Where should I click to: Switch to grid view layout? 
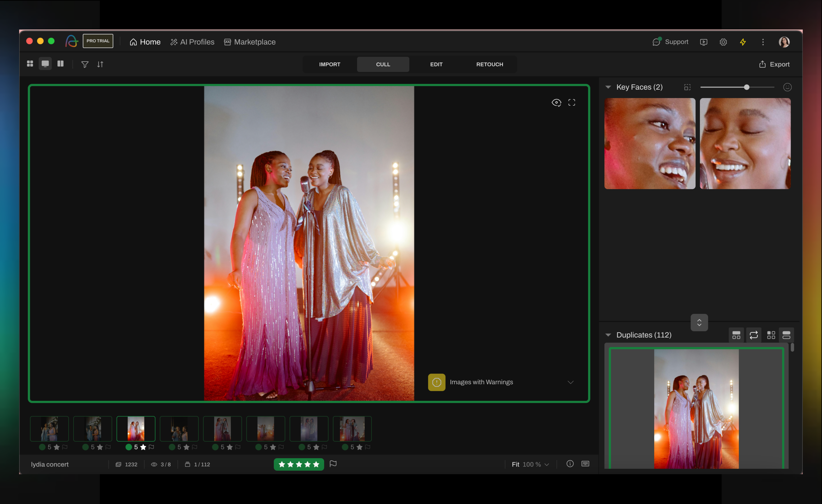[x=30, y=64]
